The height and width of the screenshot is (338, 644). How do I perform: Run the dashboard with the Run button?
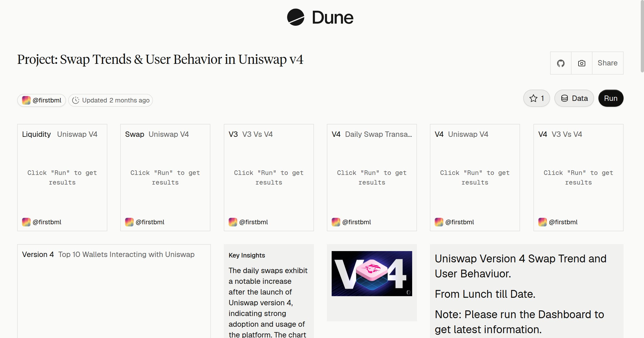tap(611, 98)
